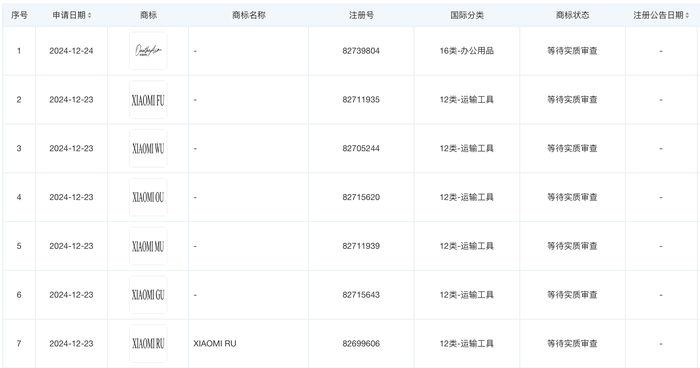
Task: Select the XIAOMI GU trademark image
Action: (148, 295)
